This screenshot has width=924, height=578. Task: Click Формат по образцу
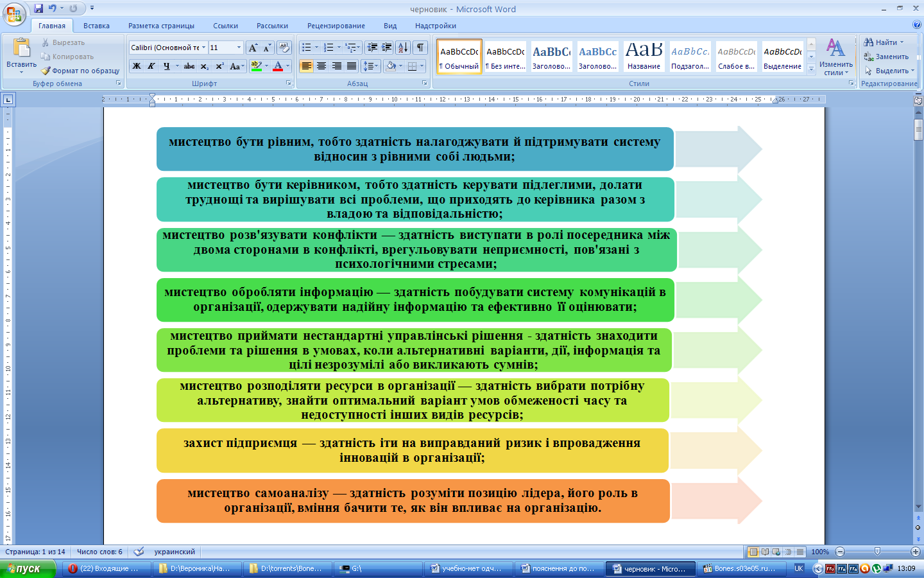coord(80,71)
